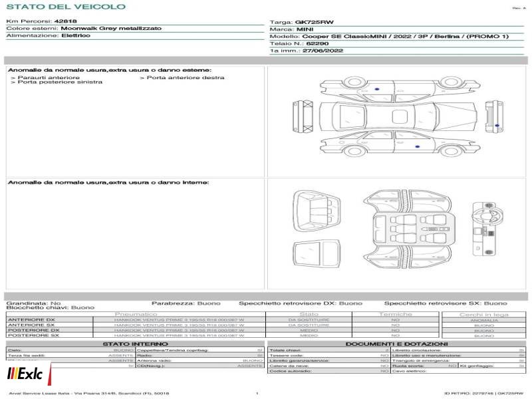Click the Cavo elettrico row
532x399 pixels.
point(458,371)
